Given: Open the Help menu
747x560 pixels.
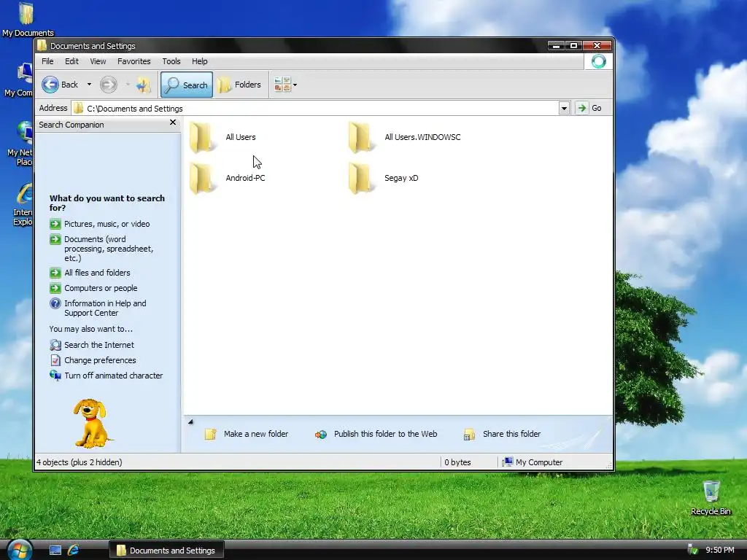Looking at the screenshot, I should (x=200, y=61).
